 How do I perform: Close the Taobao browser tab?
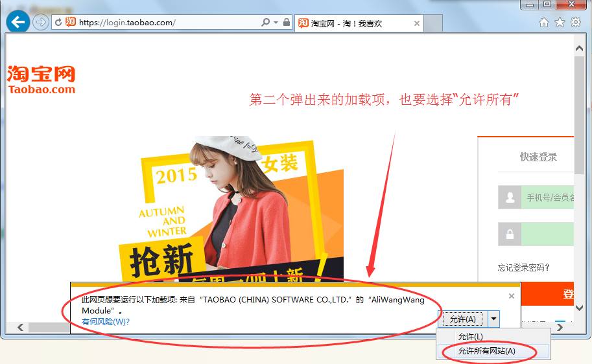417,23
